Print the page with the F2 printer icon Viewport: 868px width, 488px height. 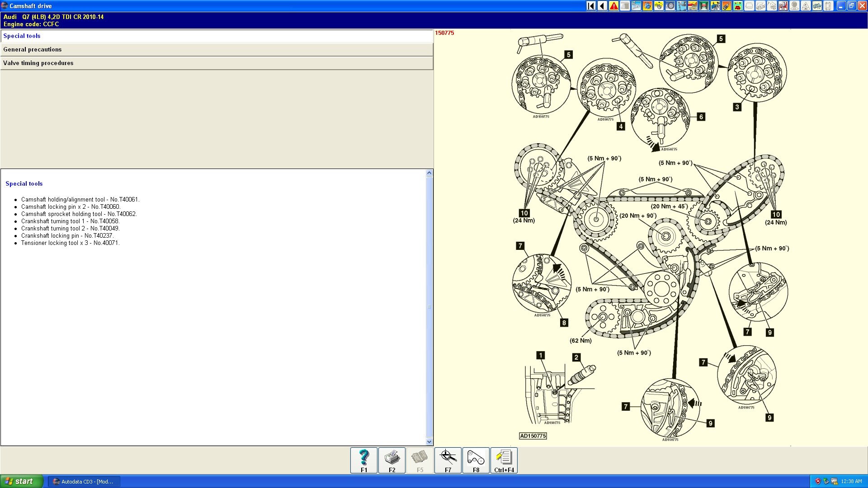(392, 460)
